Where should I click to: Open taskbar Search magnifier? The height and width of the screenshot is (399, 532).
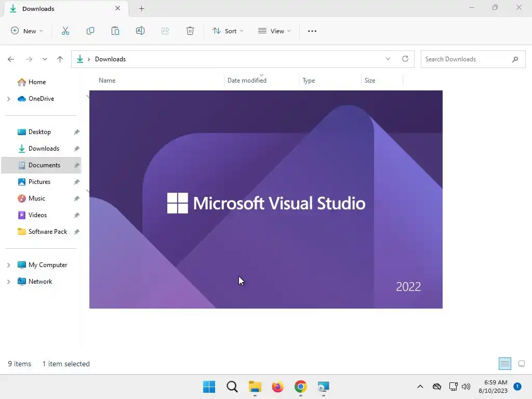[232, 387]
